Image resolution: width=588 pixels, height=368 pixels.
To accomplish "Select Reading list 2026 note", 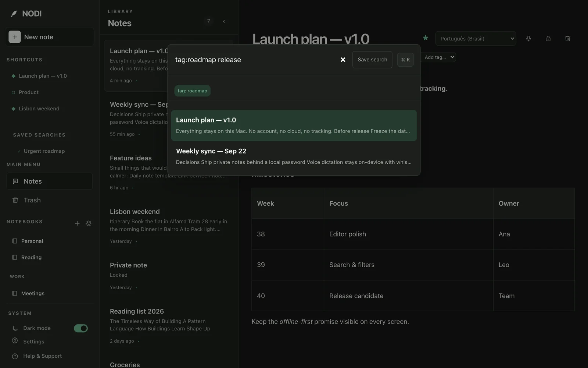I will click(169, 326).
